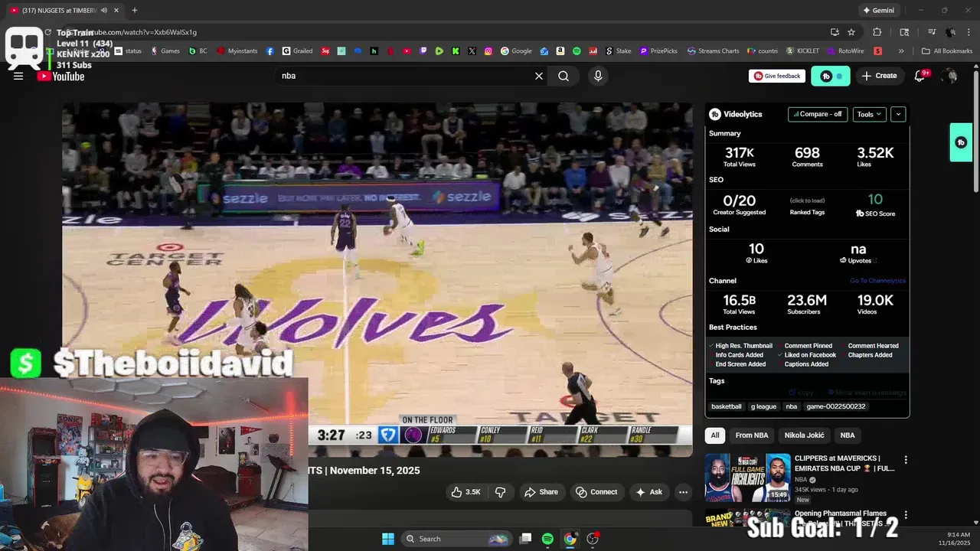The image size is (980, 551).
Task: Open the Tools dropdown in Videolytics
Action: point(869,114)
